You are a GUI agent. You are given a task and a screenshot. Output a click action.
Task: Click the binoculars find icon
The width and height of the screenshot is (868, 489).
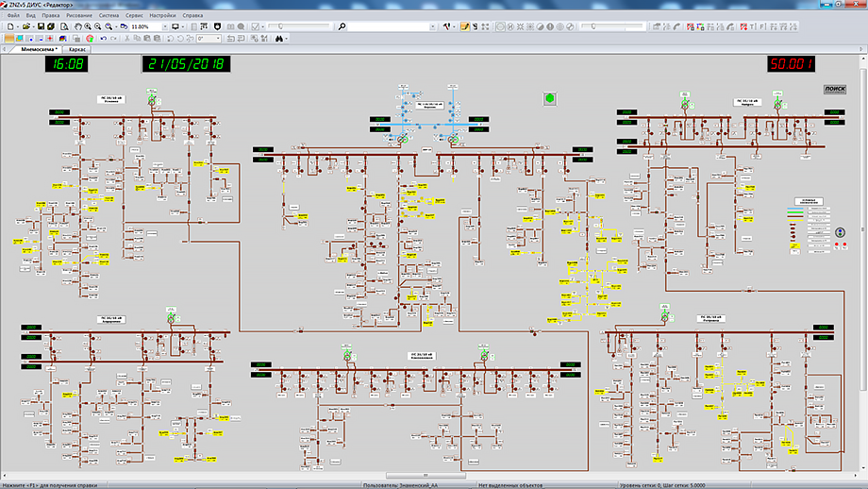[x=278, y=39]
